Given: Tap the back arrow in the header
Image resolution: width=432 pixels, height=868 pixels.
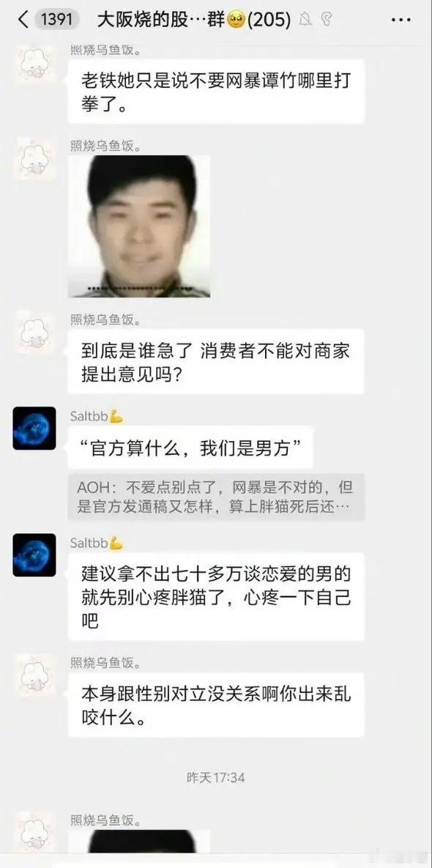Looking at the screenshot, I should [23, 21].
